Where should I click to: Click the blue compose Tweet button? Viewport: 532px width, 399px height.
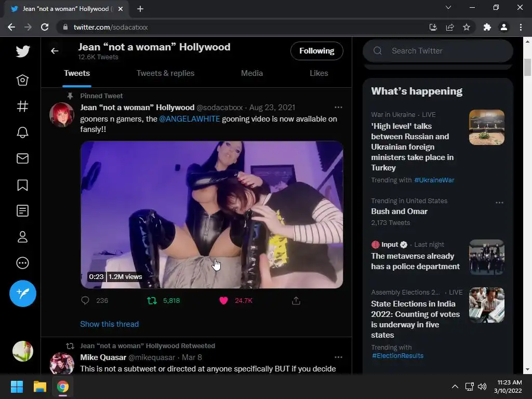(23, 294)
